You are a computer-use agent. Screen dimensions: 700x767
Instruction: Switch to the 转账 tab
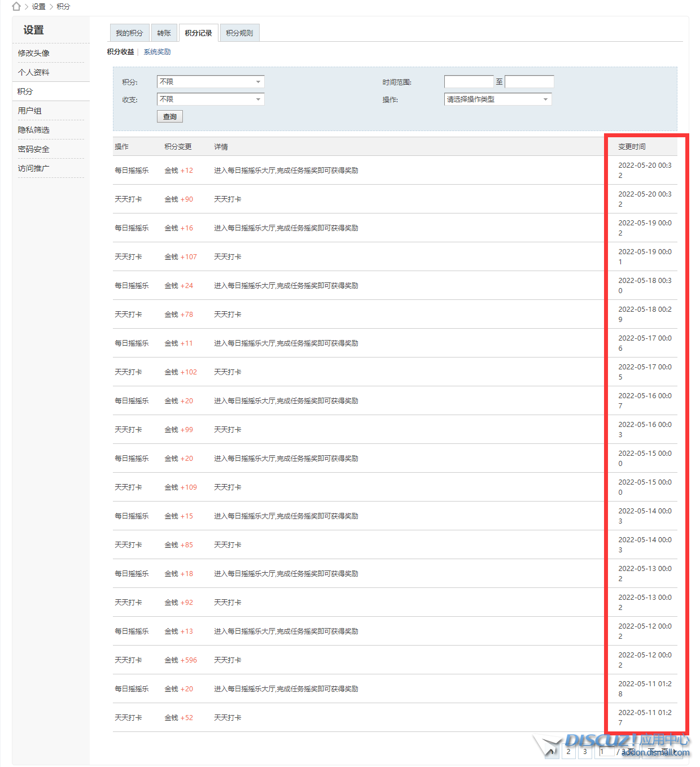(164, 33)
